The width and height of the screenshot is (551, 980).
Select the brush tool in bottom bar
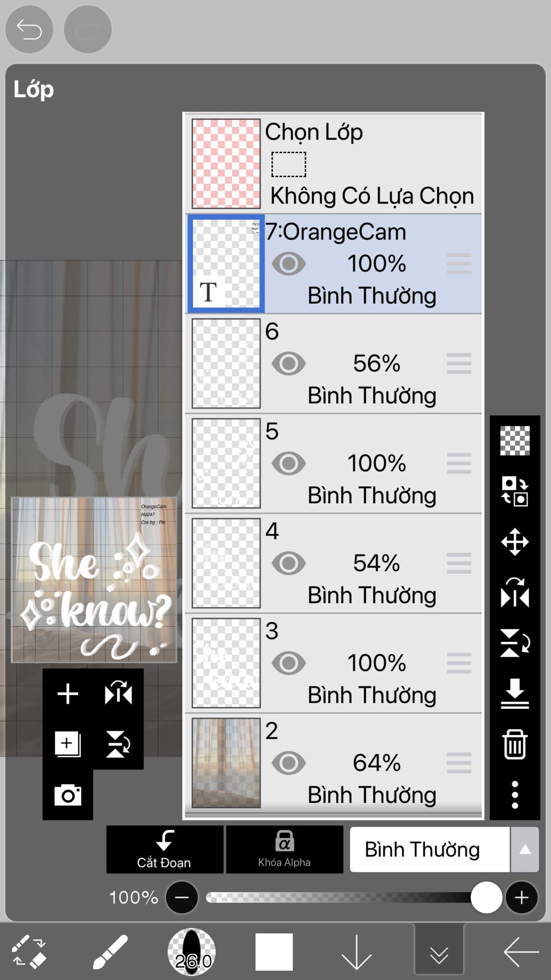click(110, 952)
